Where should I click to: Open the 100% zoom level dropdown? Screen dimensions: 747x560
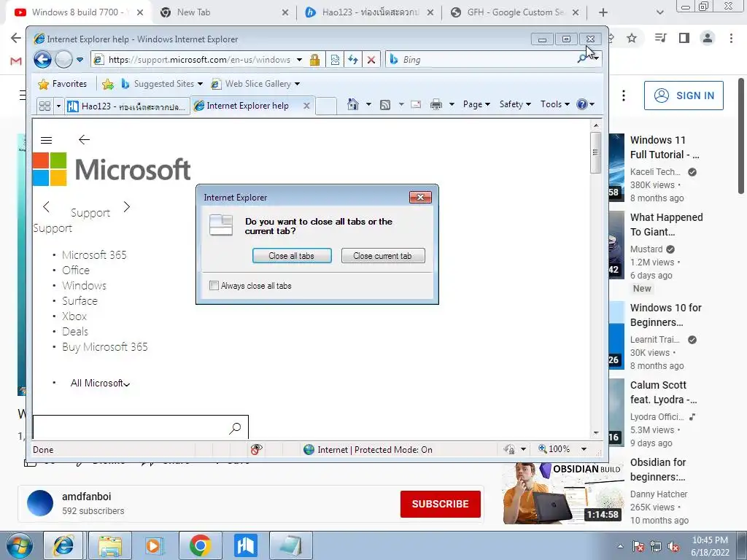pyautogui.click(x=584, y=449)
